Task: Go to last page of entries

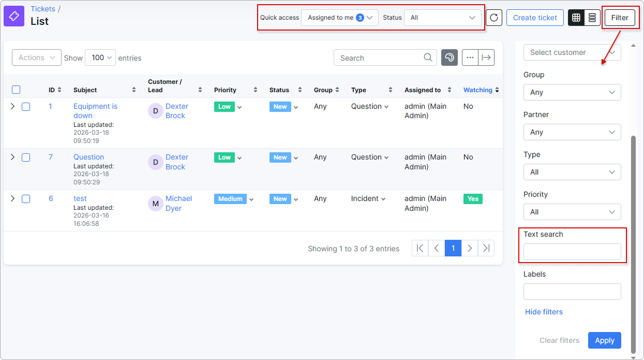Action: [486, 248]
